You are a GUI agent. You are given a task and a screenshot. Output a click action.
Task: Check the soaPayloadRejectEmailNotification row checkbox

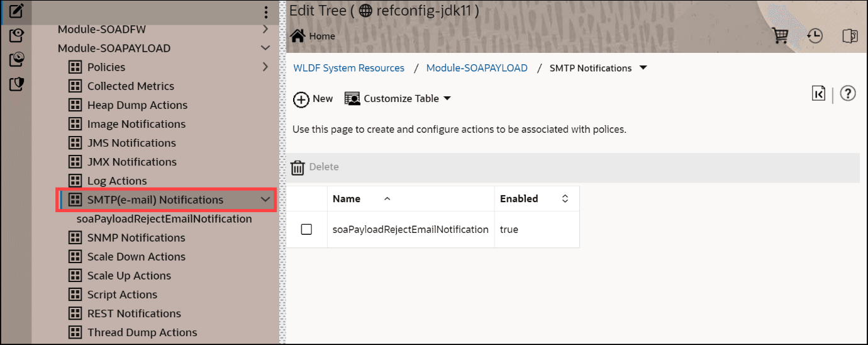pyautogui.click(x=306, y=229)
